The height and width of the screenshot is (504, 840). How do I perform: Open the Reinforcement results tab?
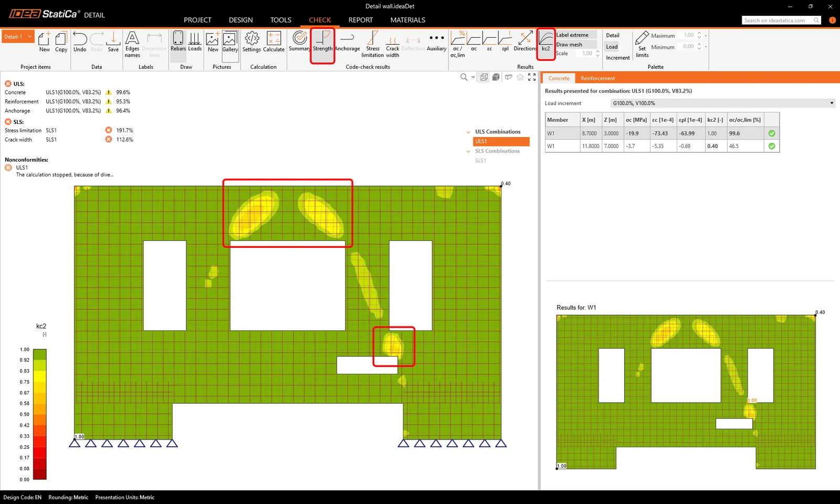[x=597, y=78]
